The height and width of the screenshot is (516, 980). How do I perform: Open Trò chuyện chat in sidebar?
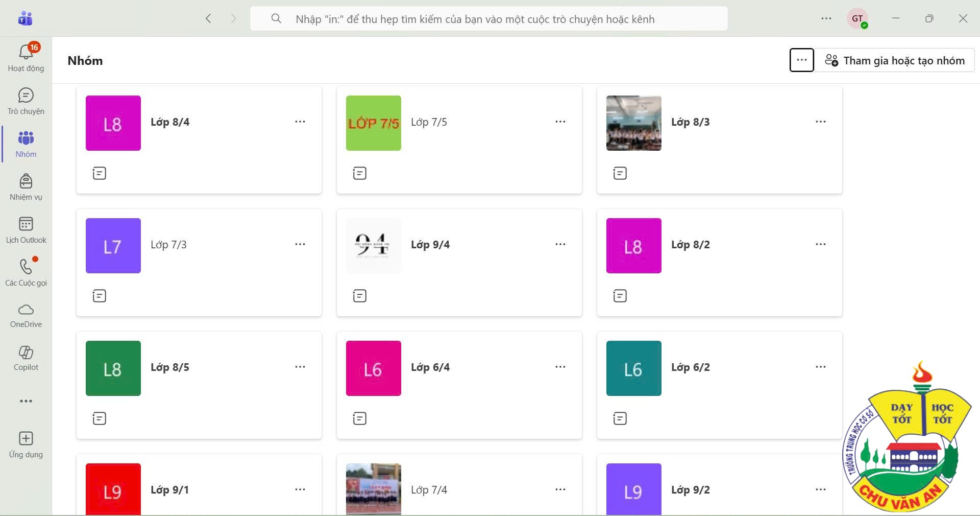[26, 101]
